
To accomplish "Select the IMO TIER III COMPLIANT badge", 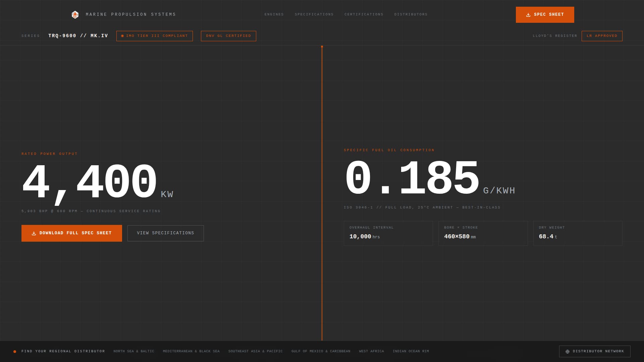I will 155,36.
